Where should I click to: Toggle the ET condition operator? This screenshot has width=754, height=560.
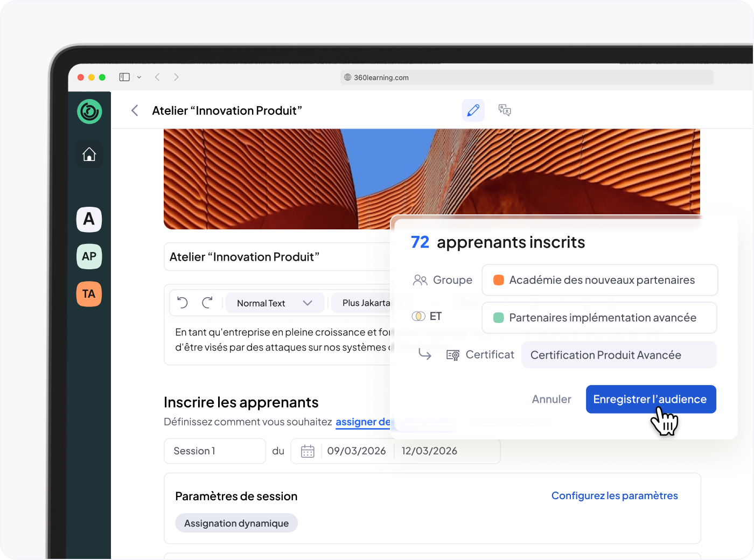(x=427, y=316)
